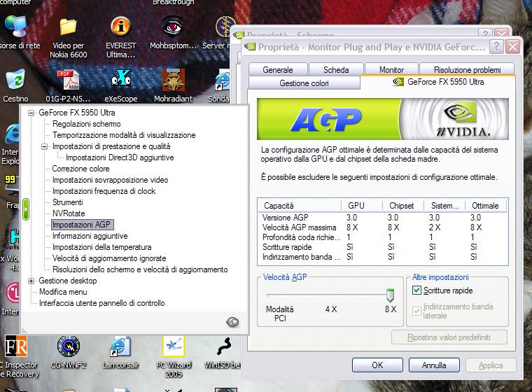Open the Internet Explorer desktop icon

13,134
